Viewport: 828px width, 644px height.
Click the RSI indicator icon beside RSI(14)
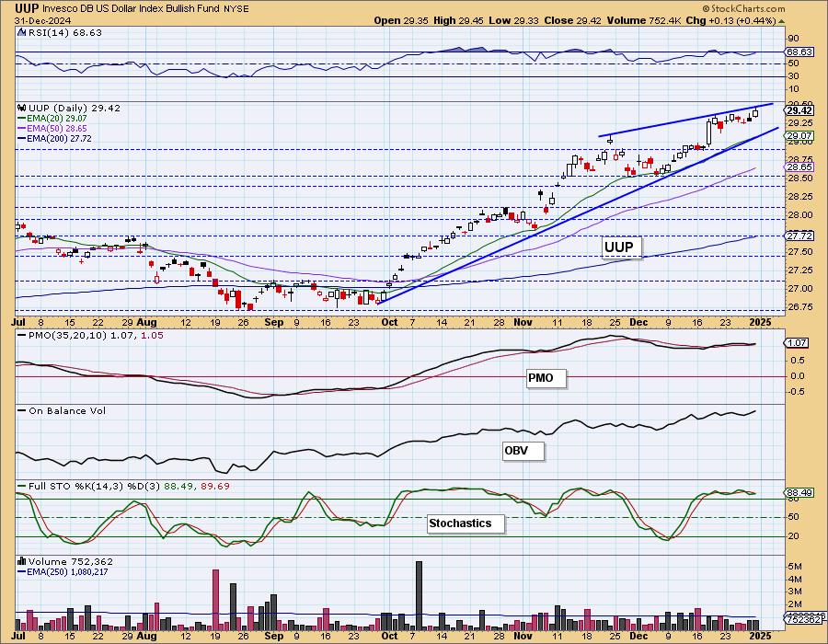click(22, 32)
